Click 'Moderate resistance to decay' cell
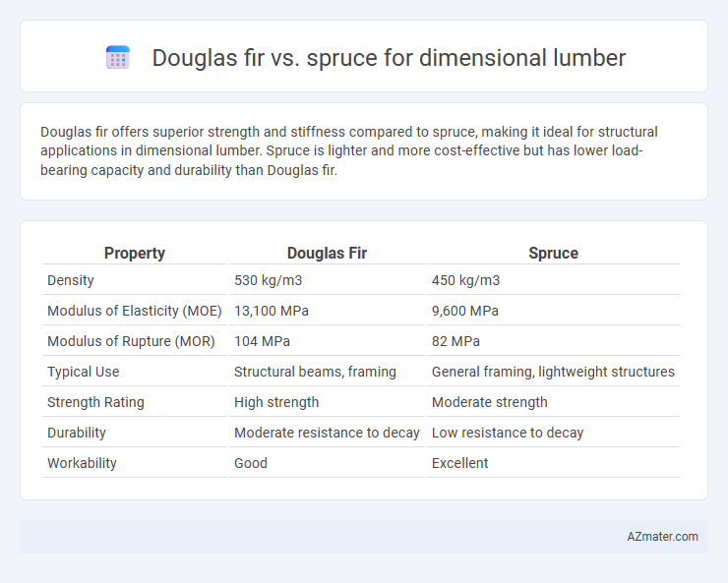The height and width of the screenshot is (583, 728). click(x=327, y=433)
